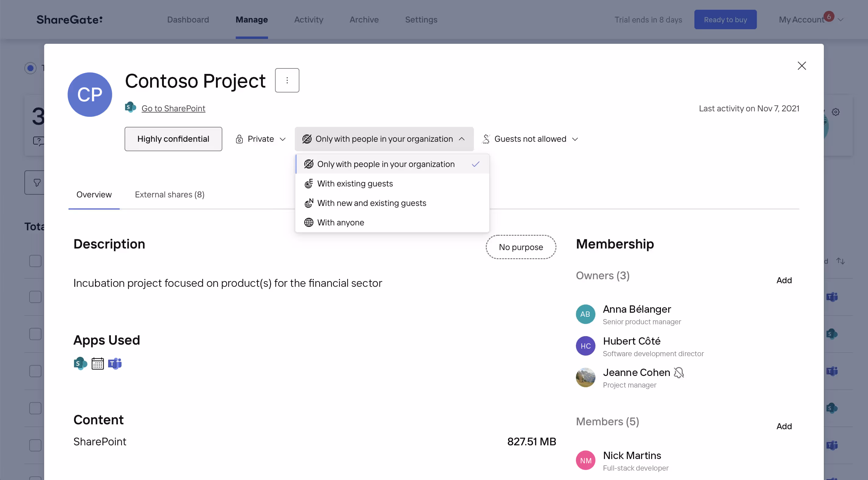The image size is (868, 480).
Task: Check the first checkbox in the left list
Action: pyautogui.click(x=35, y=261)
